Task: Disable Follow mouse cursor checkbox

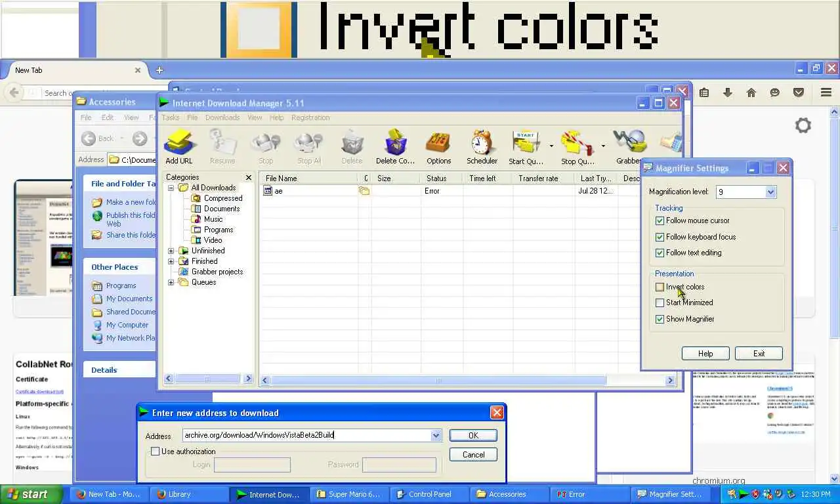Action: pos(660,220)
